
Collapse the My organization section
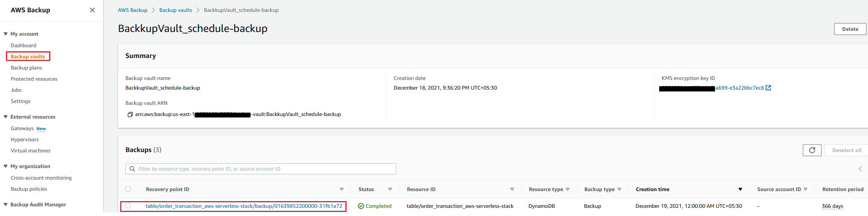click(x=6, y=166)
